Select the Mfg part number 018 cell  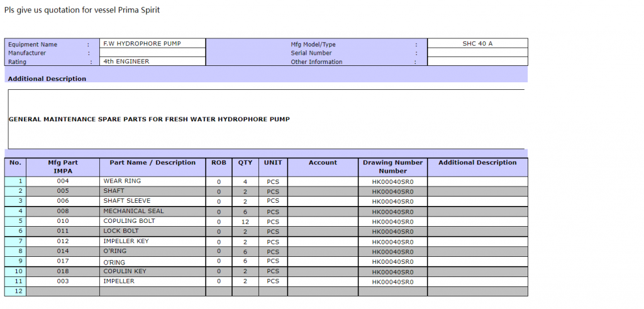coord(63,271)
